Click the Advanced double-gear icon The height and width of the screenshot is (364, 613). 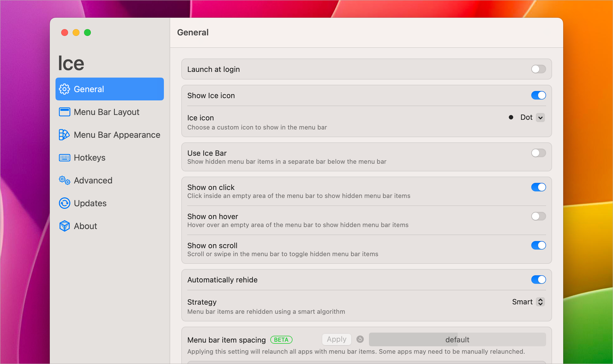(x=64, y=180)
